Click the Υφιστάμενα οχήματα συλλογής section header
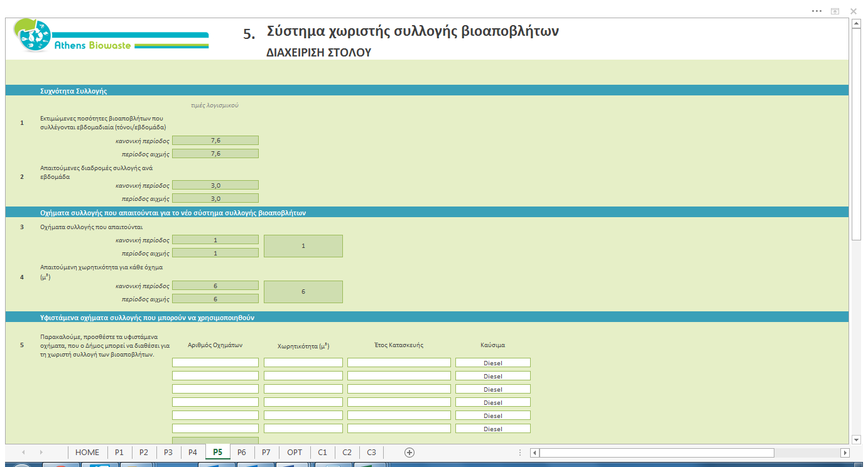Image resolution: width=868 pixels, height=467 pixels. click(x=147, y=318)
